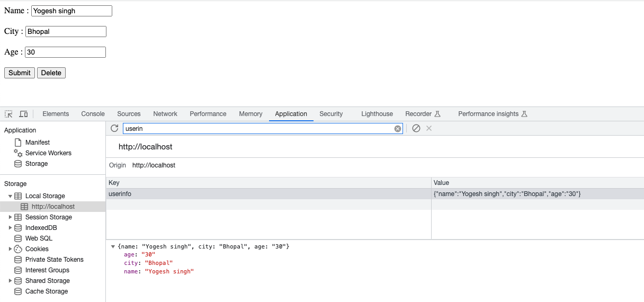Click the Delete button
The width and height of the screenshot is (644, 302).
(51, 73)
